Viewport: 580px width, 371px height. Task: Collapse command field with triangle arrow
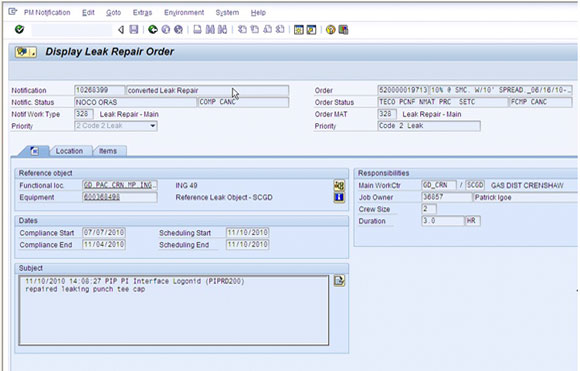pos(121,30)
